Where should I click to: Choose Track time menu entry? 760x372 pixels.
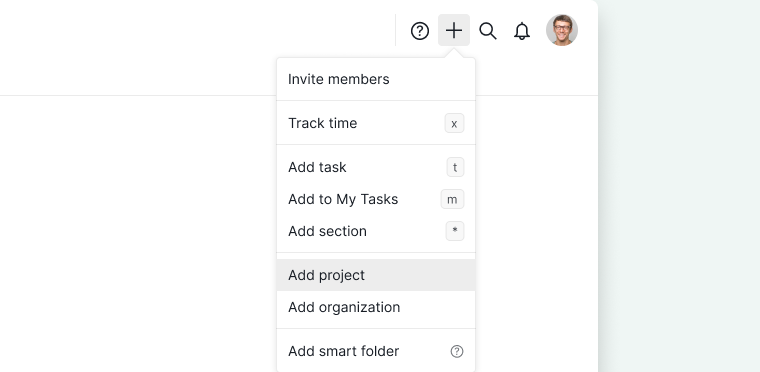(x=376, y=123)
